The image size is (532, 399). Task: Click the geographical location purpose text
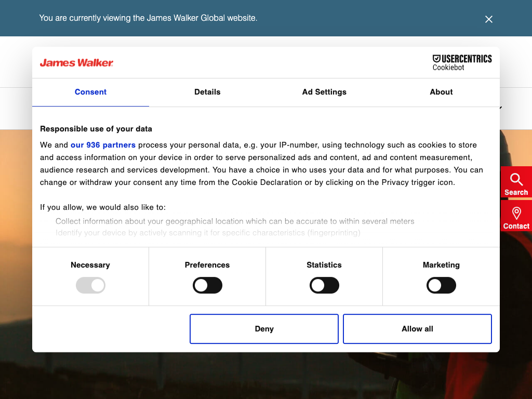(x=235, y=221)
